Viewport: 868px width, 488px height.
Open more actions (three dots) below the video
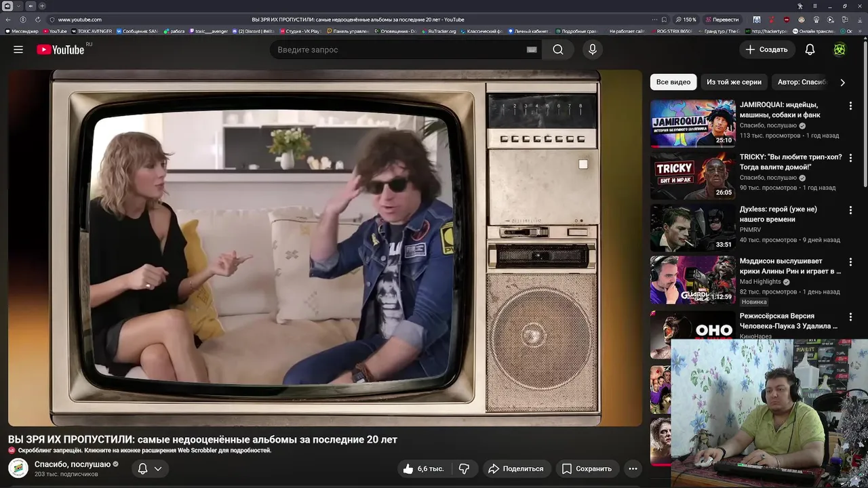click(x=633, y=468)
